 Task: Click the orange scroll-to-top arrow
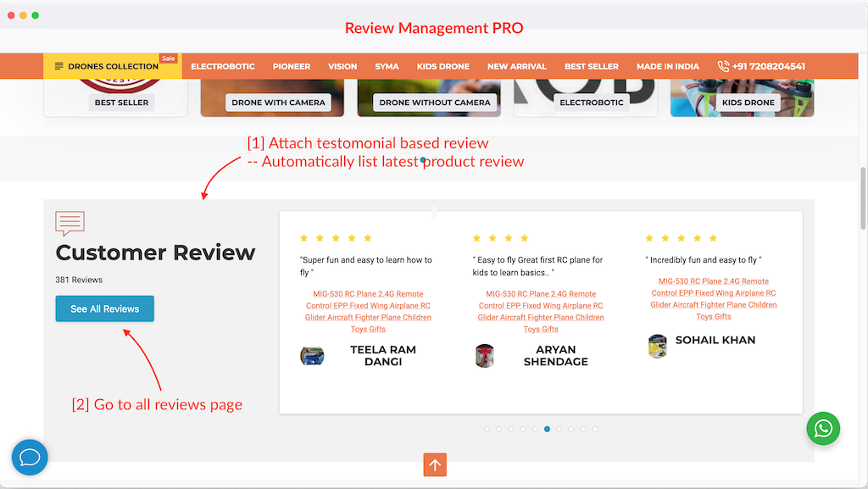[x=434, y=464]
